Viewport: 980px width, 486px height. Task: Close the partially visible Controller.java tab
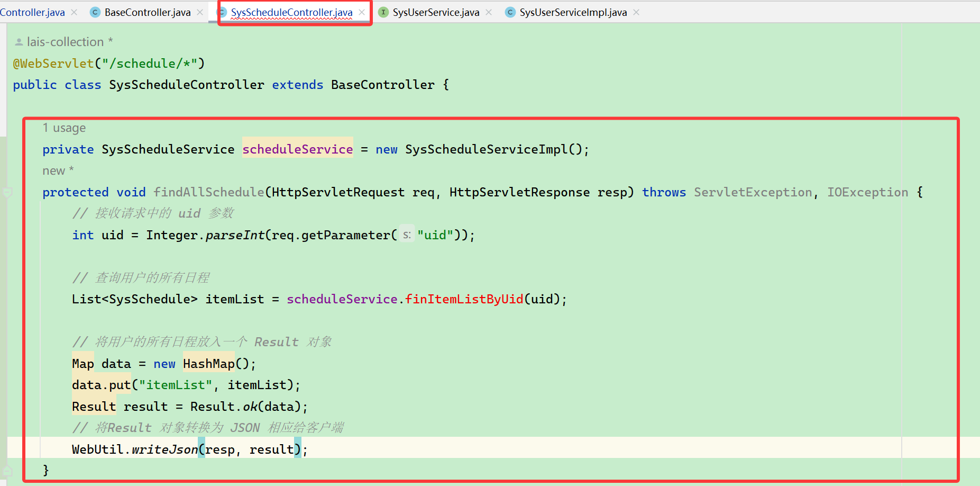tap(74, 12)
